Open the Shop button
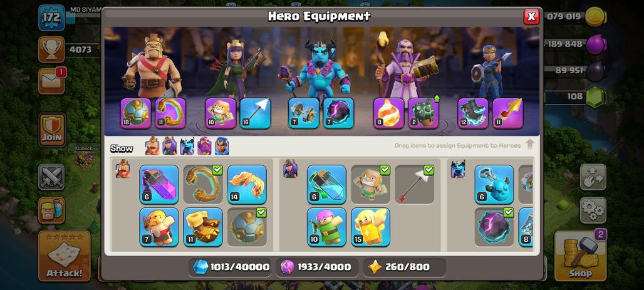 point(580,256)
